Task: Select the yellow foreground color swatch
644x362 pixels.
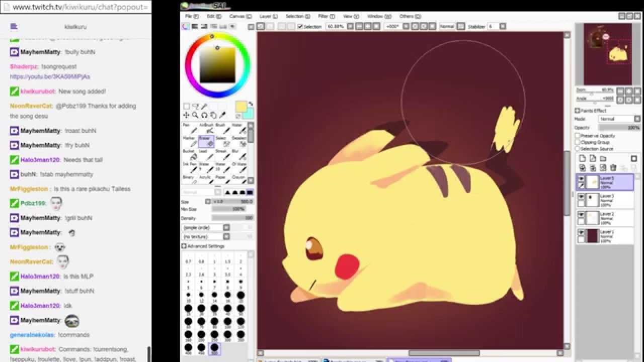Action: [241, 107]
